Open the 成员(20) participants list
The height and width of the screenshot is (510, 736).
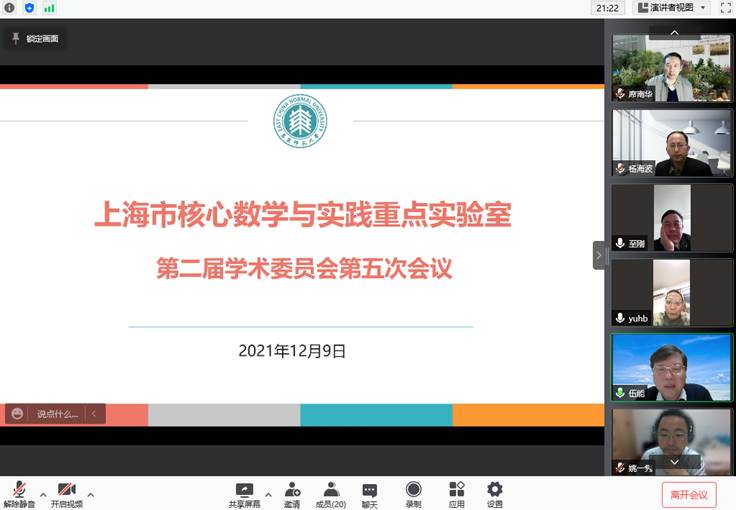click(x=331, y=494)
